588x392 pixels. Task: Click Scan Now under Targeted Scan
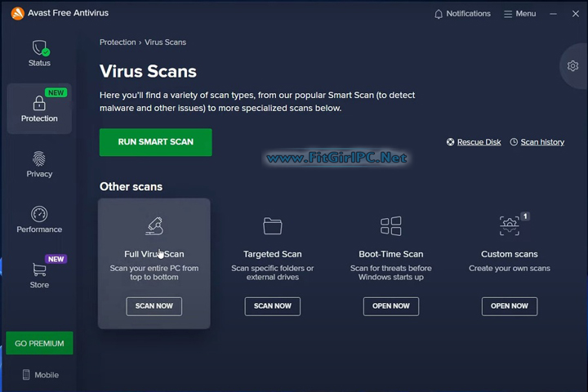pos(273,305)
